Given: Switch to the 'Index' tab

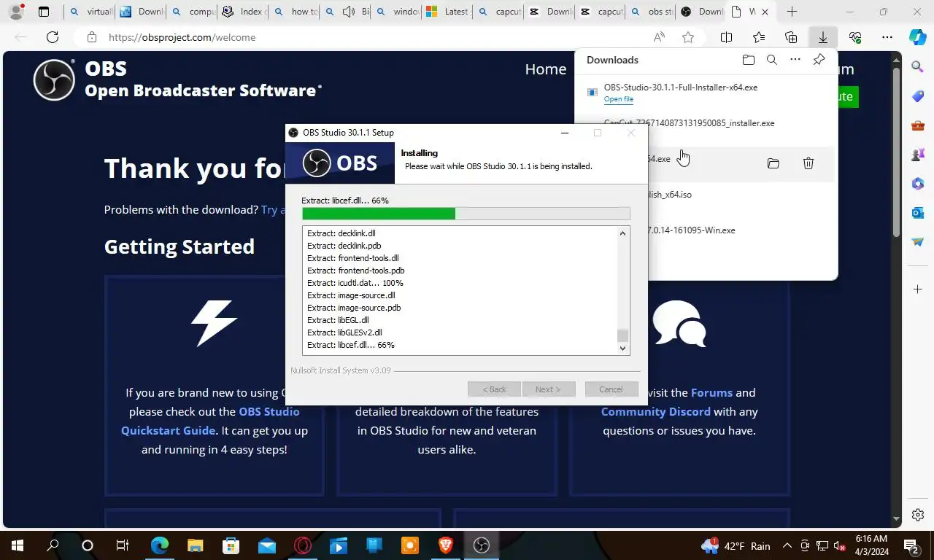Looking at the screenshot, I should tap(244, 12).
